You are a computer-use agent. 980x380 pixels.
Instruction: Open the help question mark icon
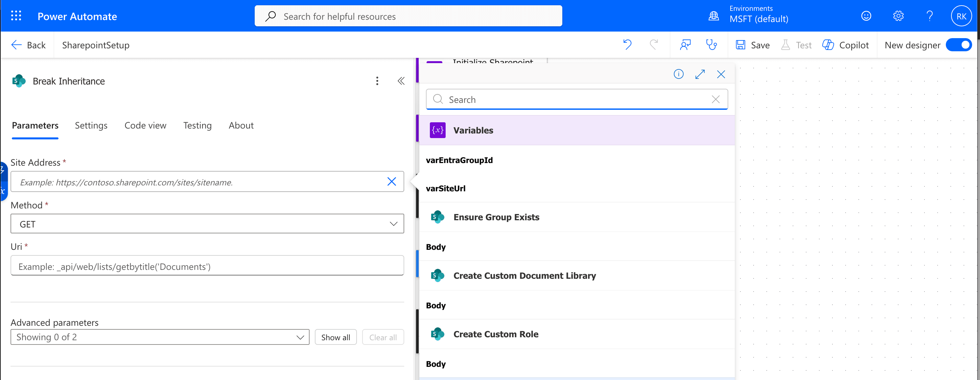click(930, 16)
